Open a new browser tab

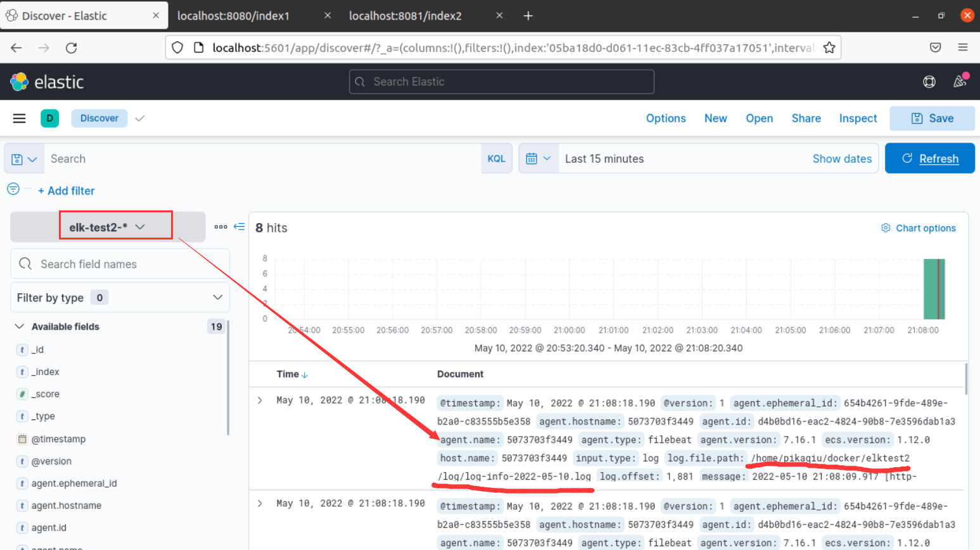tap(528, 16)
